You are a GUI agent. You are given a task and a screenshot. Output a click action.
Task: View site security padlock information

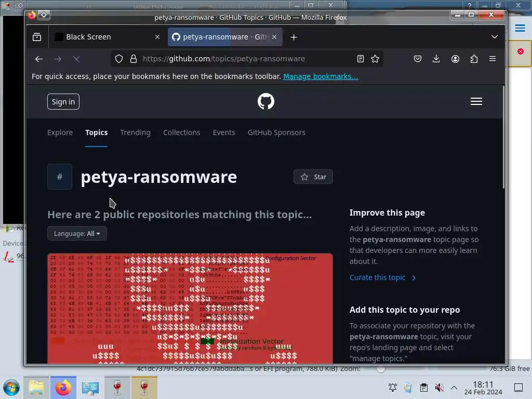click(x=134, y=59)
